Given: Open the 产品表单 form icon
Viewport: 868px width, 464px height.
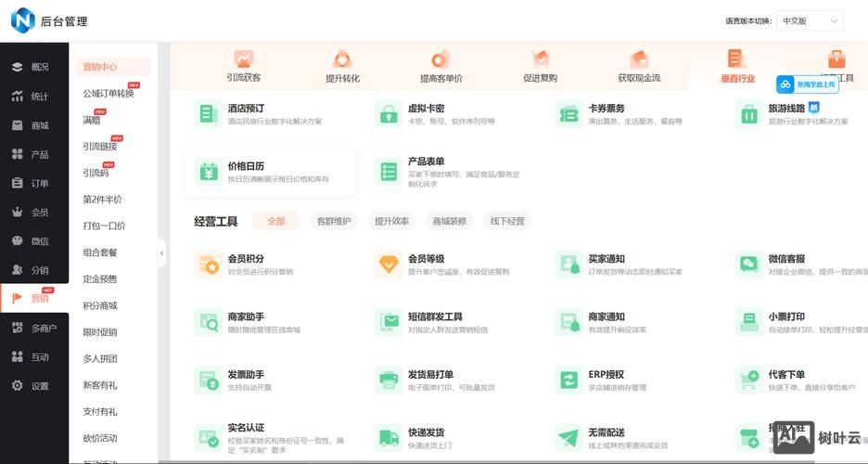Looking at the screenshot, I should (x=389, y=172).
